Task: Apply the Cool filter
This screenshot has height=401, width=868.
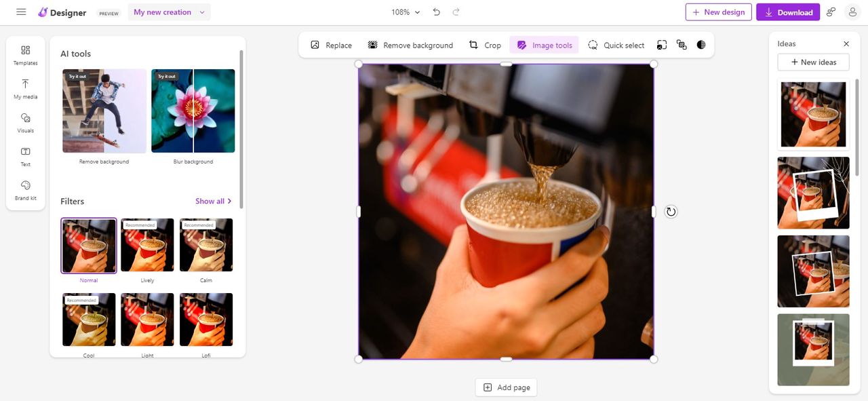Action: click(89, 320)
